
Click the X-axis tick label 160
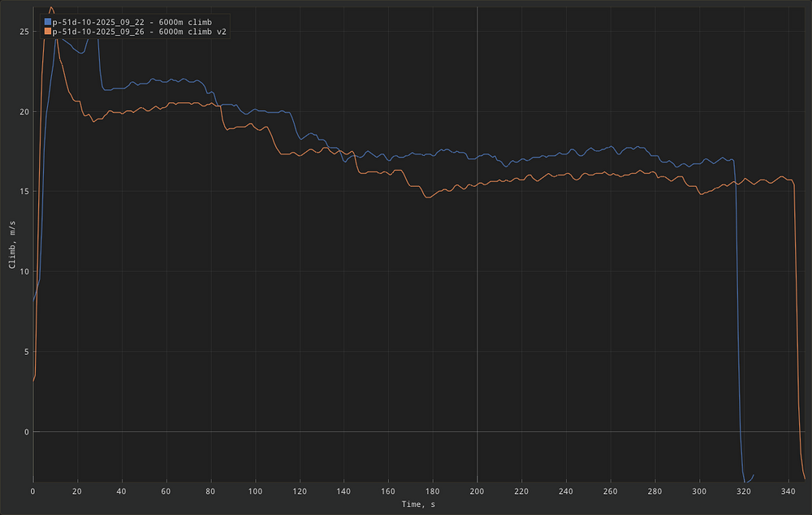388,491
